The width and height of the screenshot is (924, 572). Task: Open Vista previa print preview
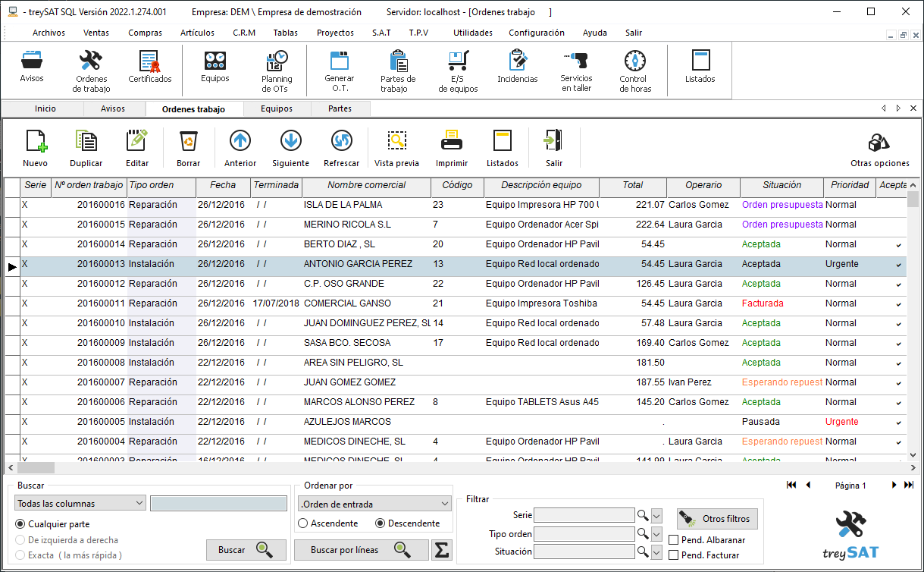(x=397, y=149)
